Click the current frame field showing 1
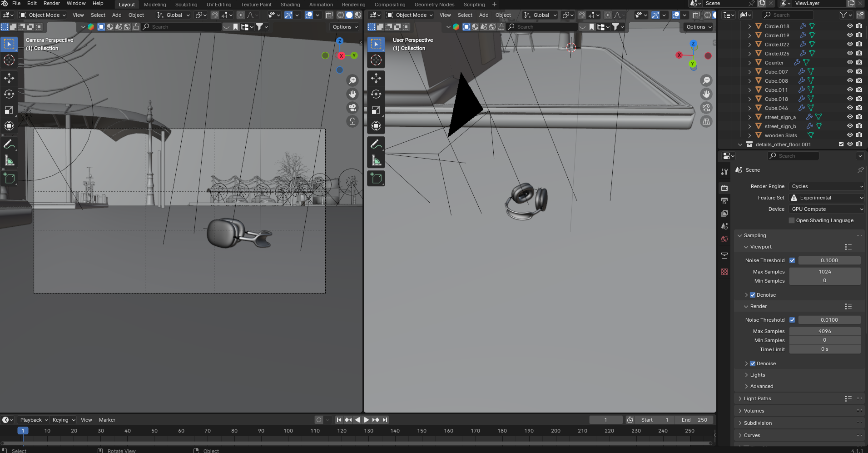The width and height of the screenshot is (868, 453). (606, 419)
